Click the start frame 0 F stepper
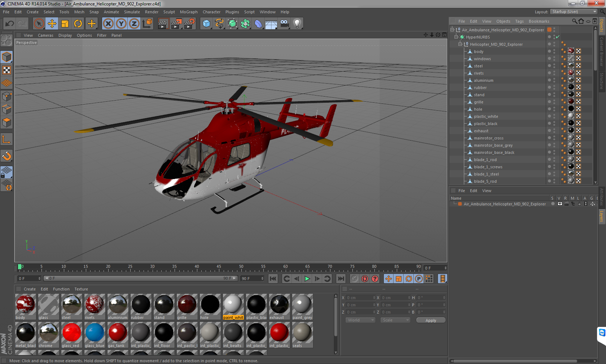This screenshot has width=606, height=364. [39, 279]
